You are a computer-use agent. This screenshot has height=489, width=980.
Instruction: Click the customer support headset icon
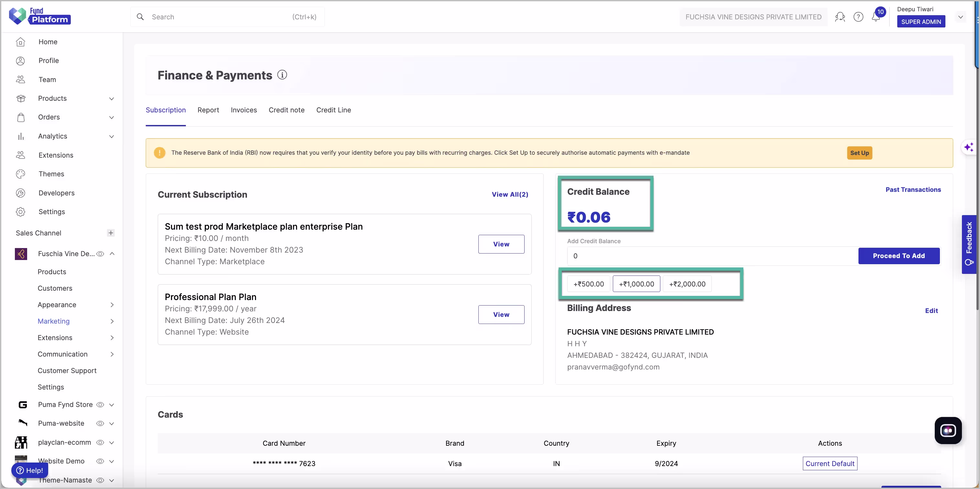point(840,17)
